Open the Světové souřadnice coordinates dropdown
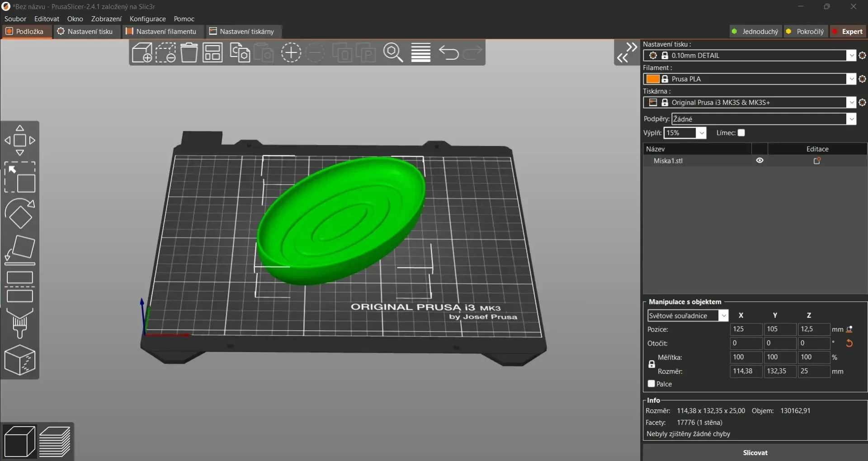 [x=688, y=315]
